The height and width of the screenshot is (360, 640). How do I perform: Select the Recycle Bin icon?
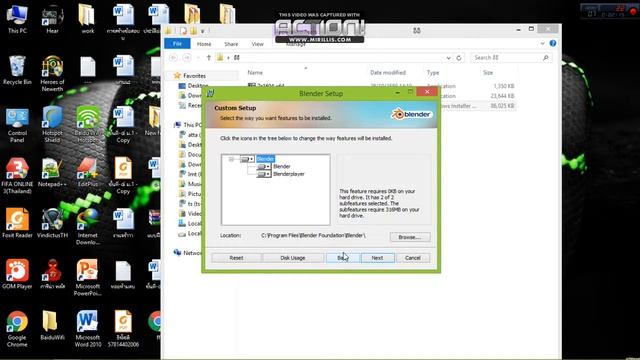click(17, 70)
